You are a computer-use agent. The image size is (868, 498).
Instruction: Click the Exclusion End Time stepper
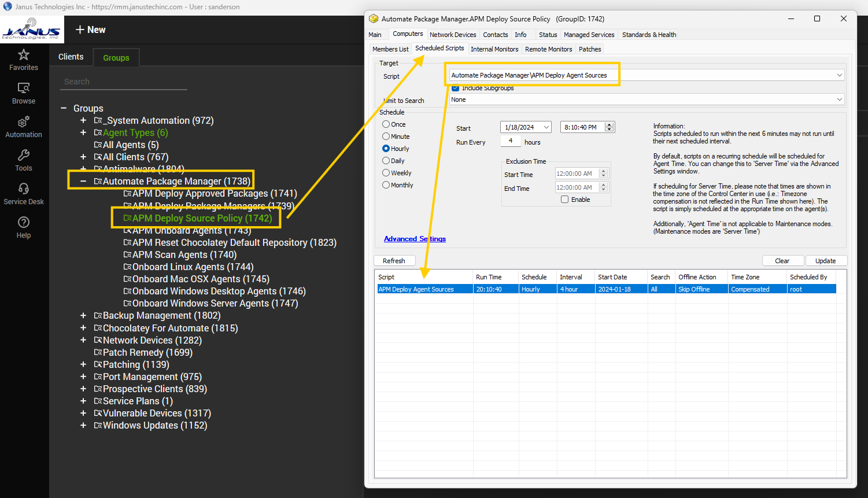pos(604,187)
